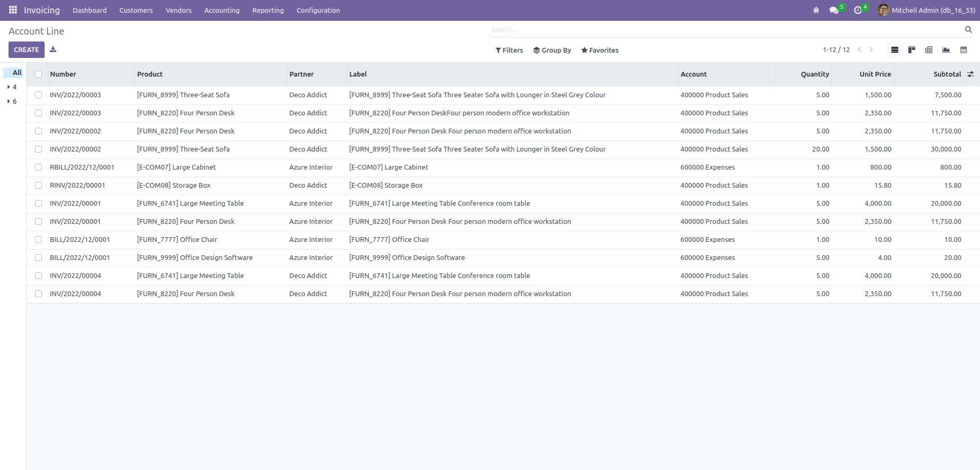
Task: Tick checkbox for RBILL/2022/12/0001 row
Action: tap(38, 167)
